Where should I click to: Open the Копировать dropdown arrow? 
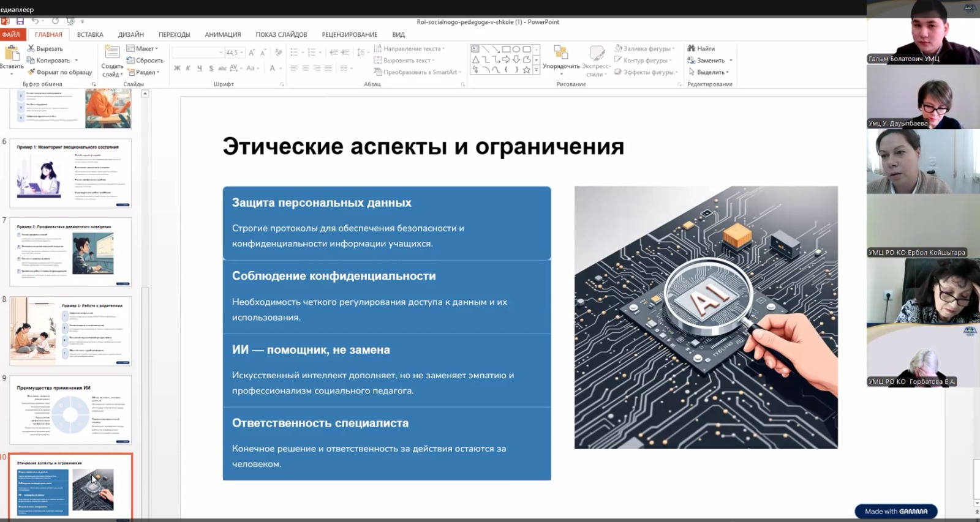(76, 61)
